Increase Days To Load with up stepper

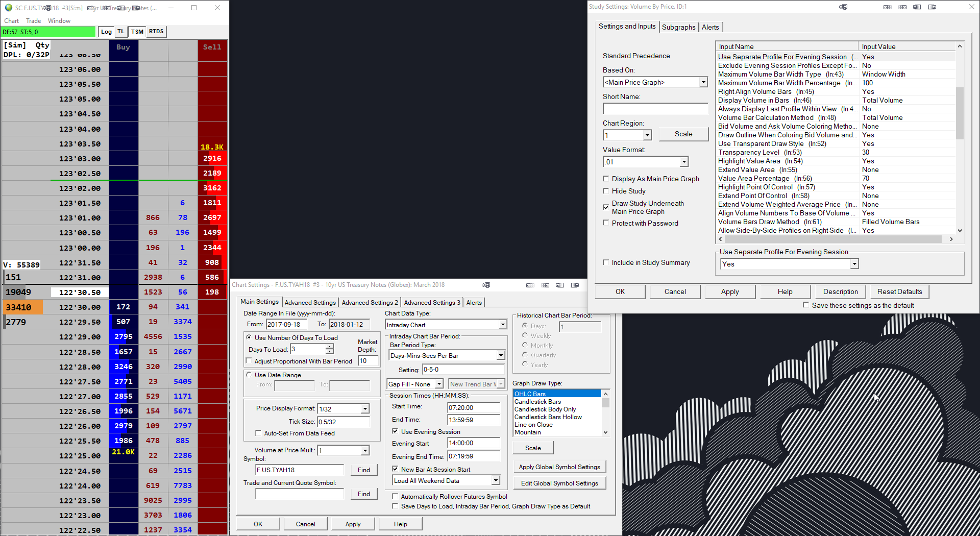point(330,346)
